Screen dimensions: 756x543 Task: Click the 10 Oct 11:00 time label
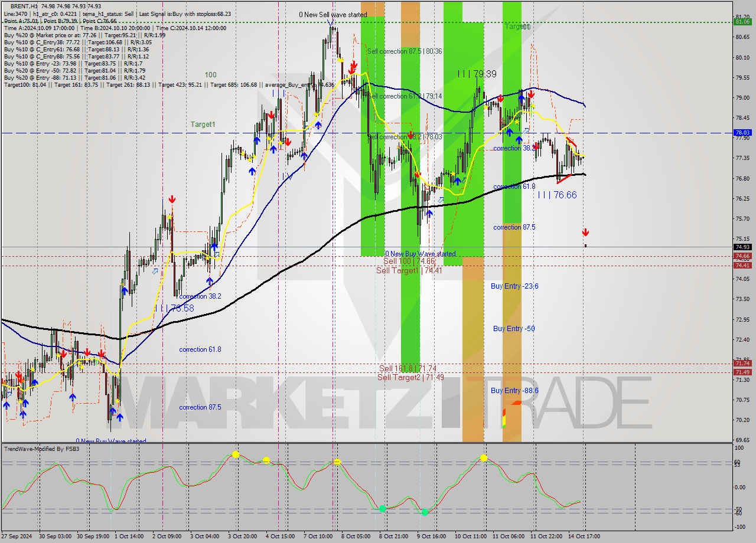click(x=470, y=537)
